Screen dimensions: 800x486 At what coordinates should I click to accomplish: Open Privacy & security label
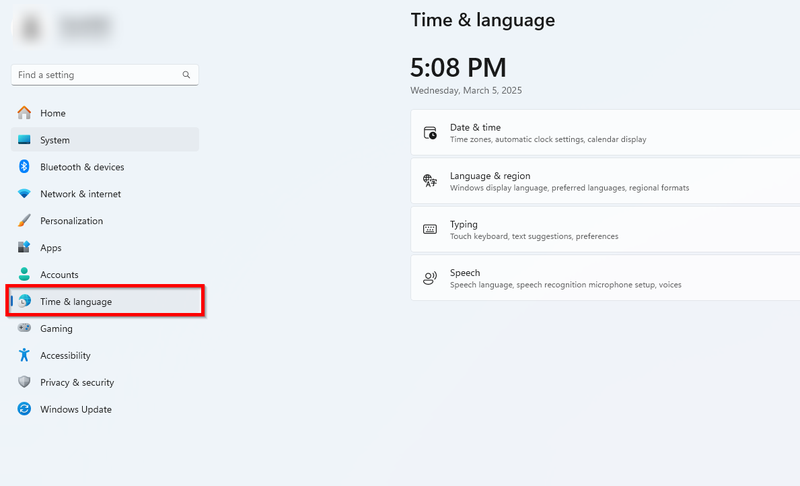click(77, 382)
